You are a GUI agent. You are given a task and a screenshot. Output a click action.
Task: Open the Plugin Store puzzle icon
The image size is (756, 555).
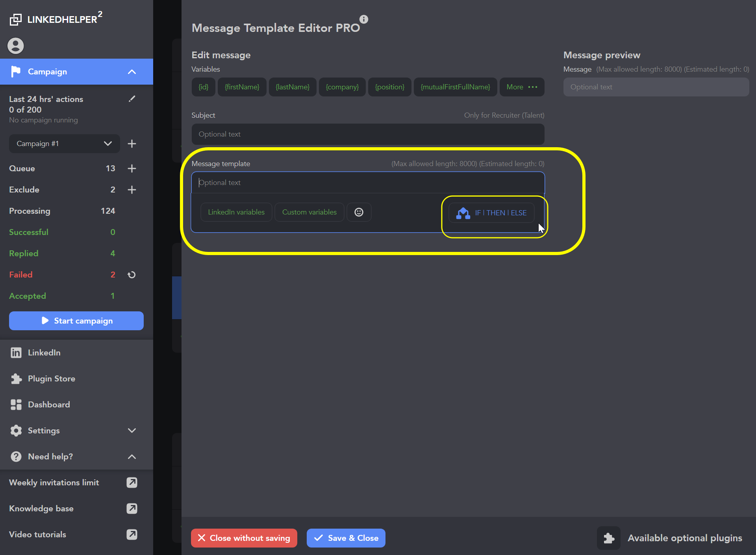[16, 379]
